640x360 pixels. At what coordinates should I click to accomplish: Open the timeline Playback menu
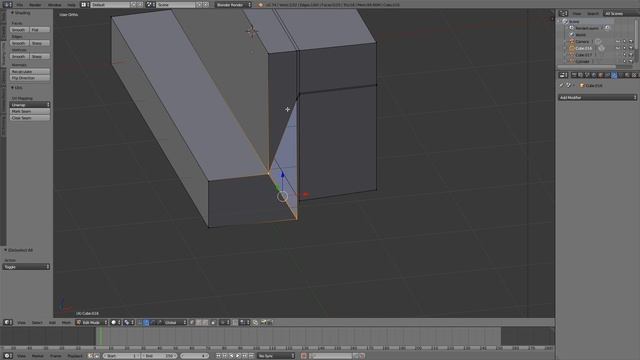tap(75, 356)
